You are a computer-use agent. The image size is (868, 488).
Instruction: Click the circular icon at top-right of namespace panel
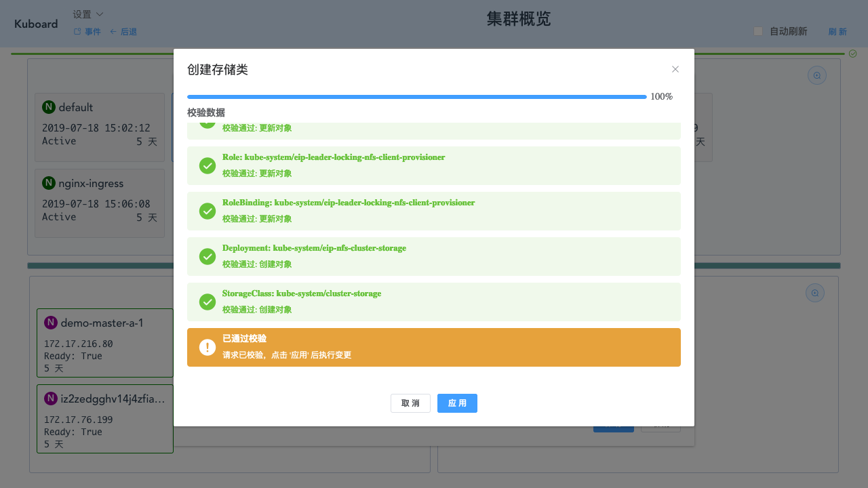816,75
